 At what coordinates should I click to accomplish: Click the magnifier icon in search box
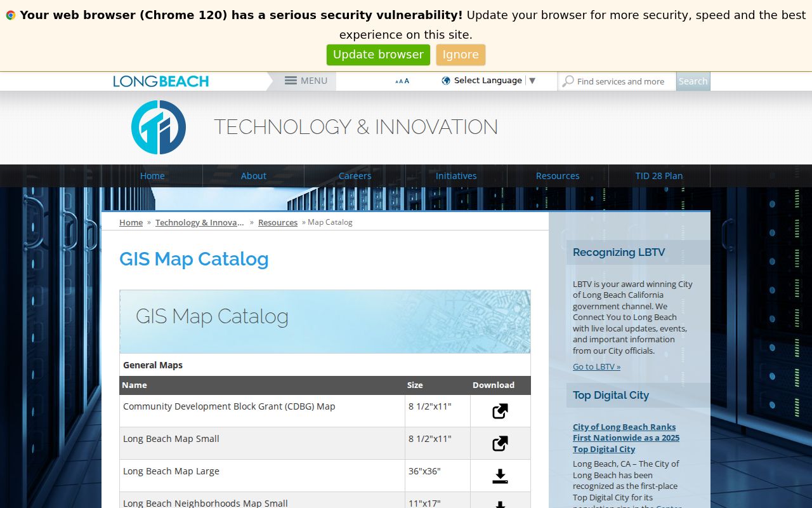[568, 81]
